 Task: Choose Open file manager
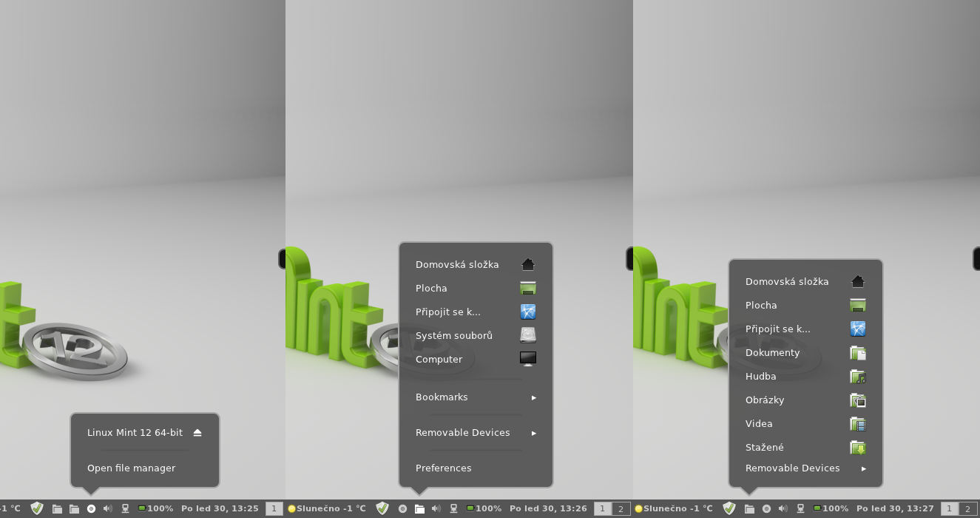(131, 468)
